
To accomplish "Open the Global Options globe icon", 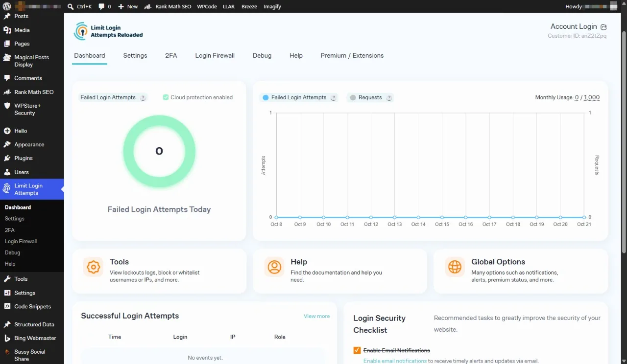I will pyautogui.click(x=455, y=267).
